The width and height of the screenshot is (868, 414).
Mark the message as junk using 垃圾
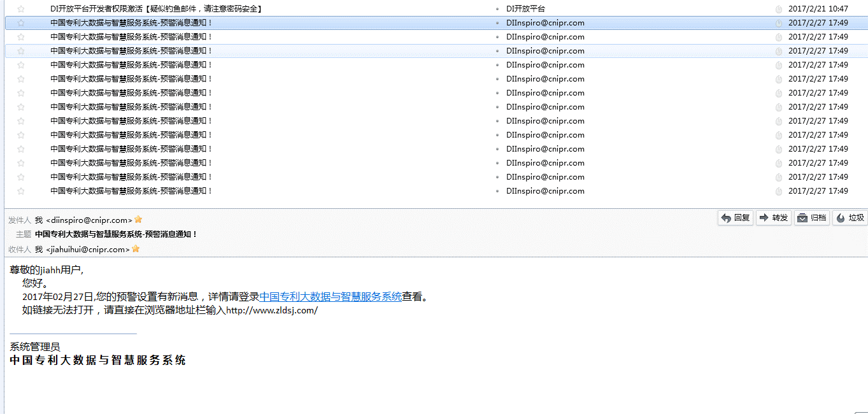click(850, 218)
